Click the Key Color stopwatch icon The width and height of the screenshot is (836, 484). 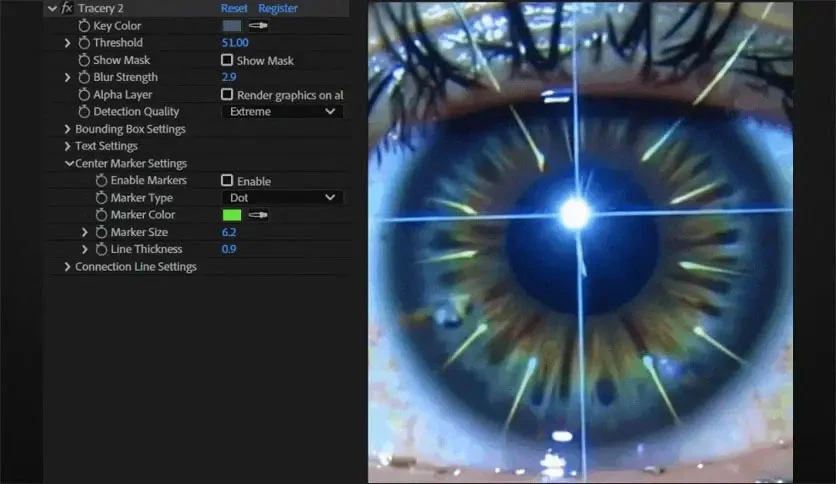click(84, 26)
